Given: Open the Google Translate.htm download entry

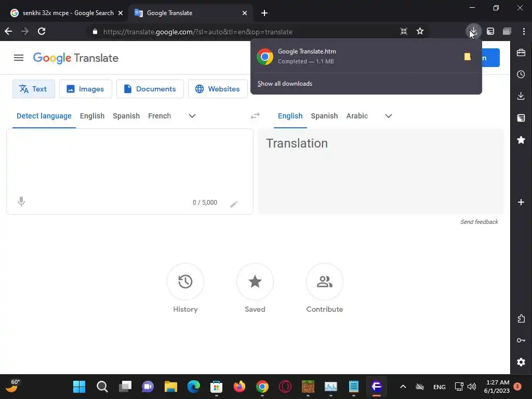Looking at the screenshot, I should (356, 56).
